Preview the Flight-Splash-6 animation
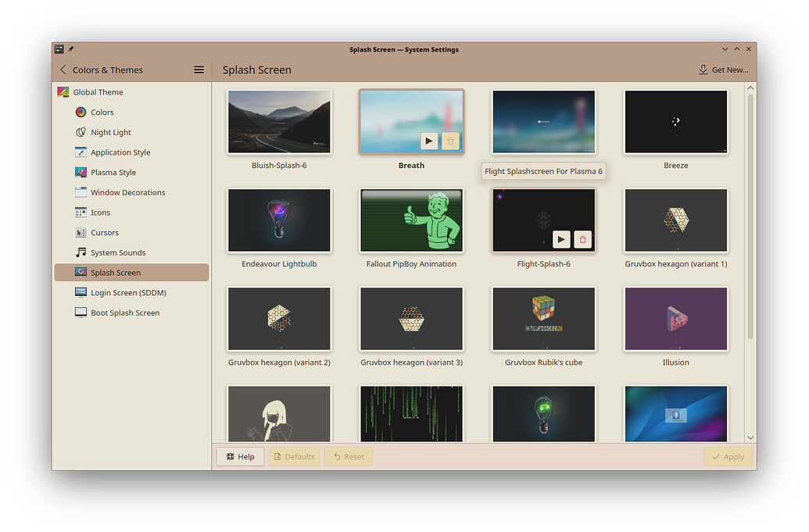 pyautogui.click(x=561, y=239)
